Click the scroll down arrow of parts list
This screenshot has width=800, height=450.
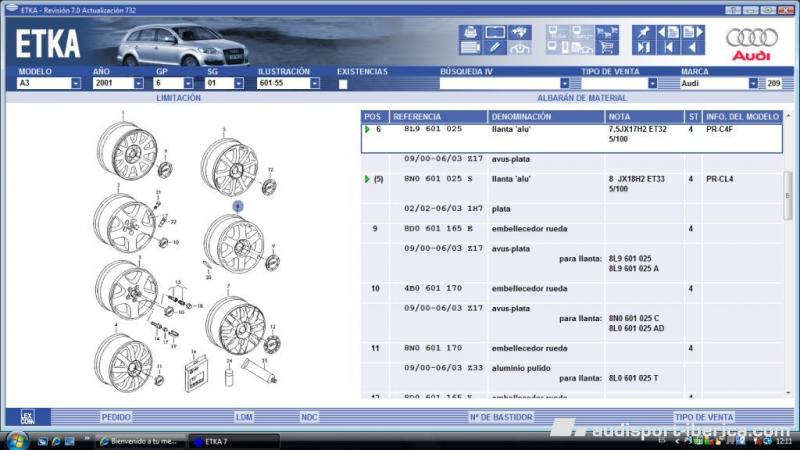(788, 393)
